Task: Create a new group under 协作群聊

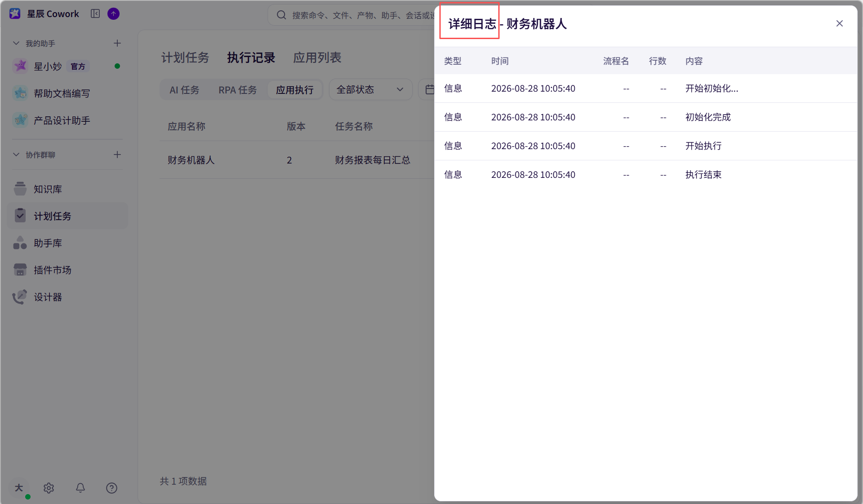Action: click(x=117, y=155)
